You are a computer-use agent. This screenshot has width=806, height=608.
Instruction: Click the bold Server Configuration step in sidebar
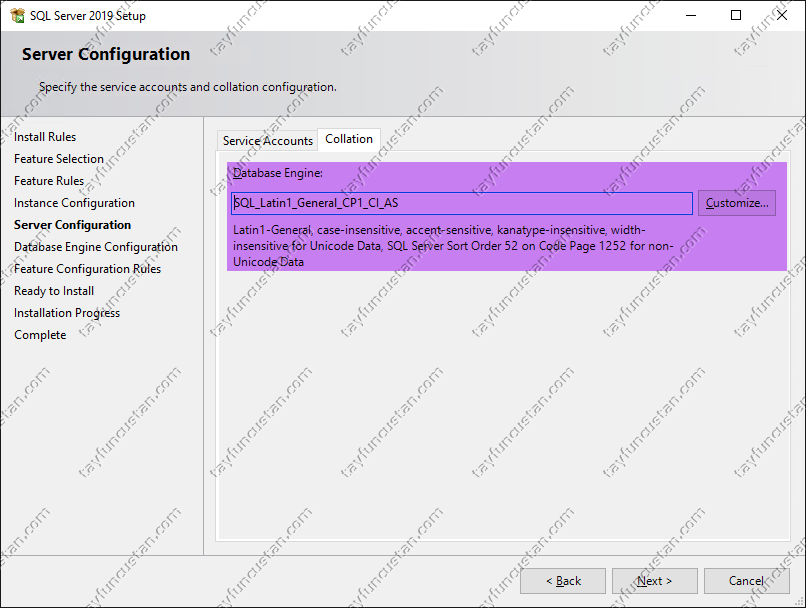(x=72, y=225)
